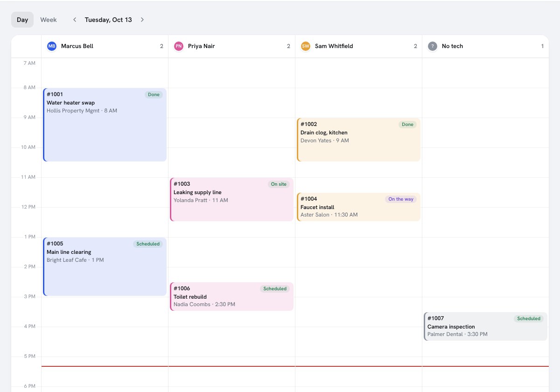Select the No tech column name

click(x=452, y=46)
